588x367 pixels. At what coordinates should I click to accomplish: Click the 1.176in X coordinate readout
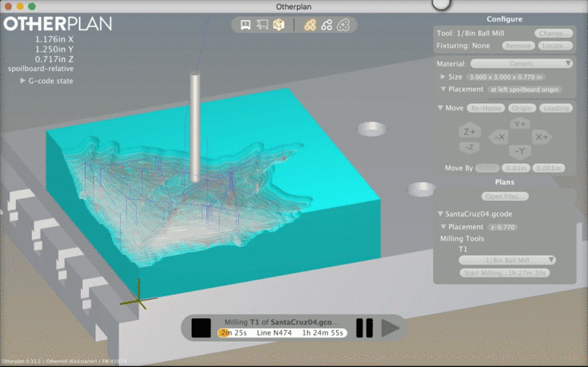[x=55, y=39]
